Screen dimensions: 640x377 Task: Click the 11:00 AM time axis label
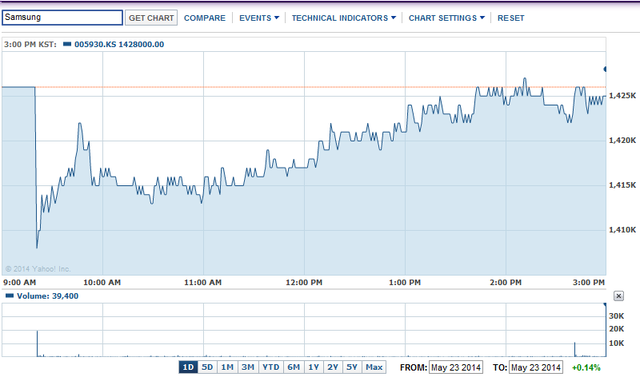click(x=203, y=282)
